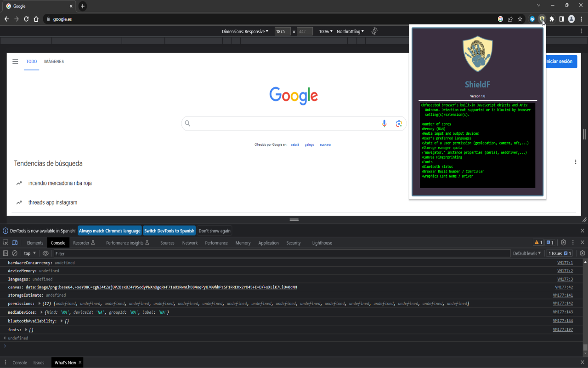Image resolution: width=588 pixels, height=368 pixels.
Task: Click Don't show again button
Action: [x=215, y=231]
